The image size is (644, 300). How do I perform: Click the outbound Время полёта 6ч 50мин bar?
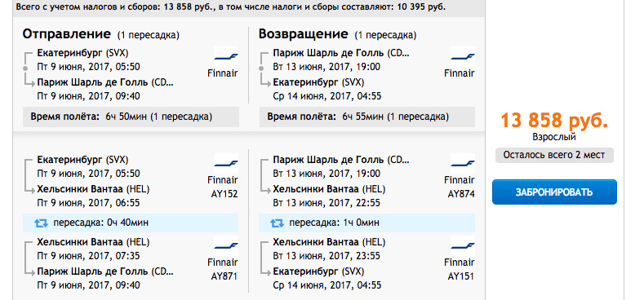tap(131, 117)
